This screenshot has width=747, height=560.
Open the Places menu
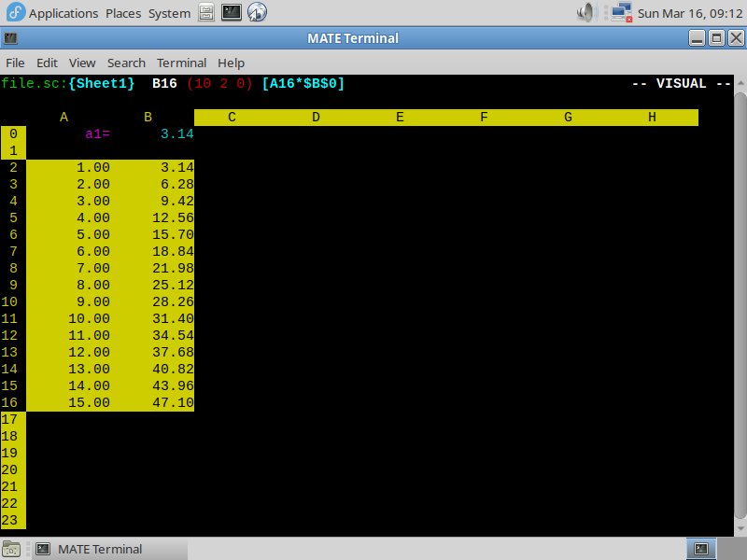[x=123, y=13]
